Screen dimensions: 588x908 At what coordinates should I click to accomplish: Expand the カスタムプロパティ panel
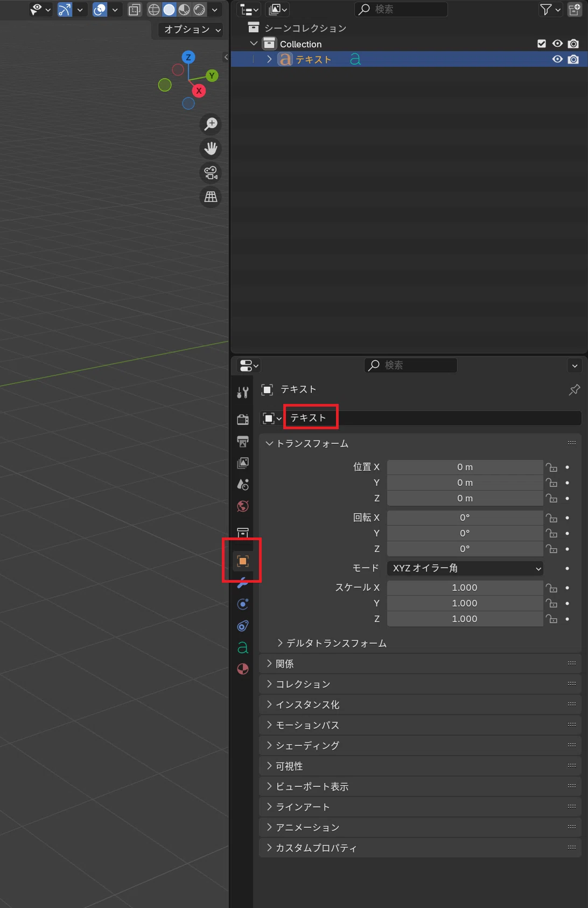420,848
